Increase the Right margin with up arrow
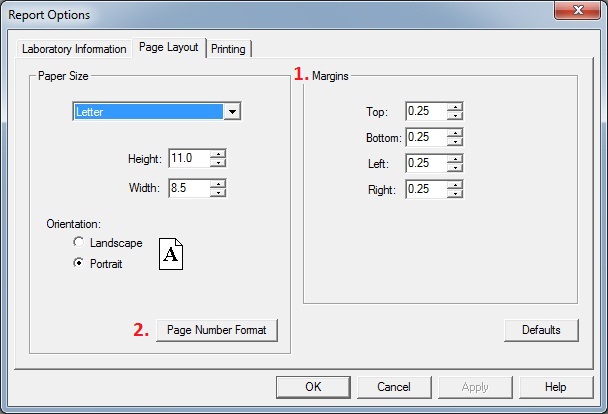This screenshot has height=414, width=608. coord(455,185)
